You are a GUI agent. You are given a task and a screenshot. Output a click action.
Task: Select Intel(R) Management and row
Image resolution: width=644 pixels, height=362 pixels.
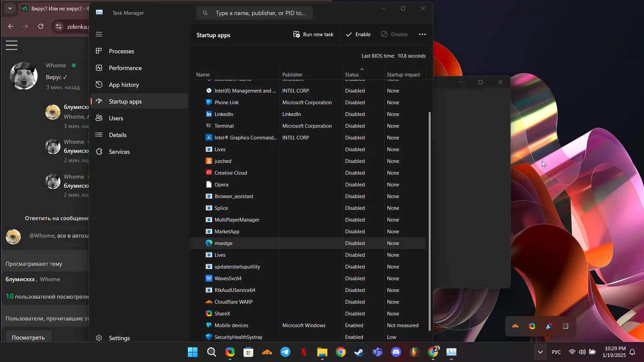308,90
